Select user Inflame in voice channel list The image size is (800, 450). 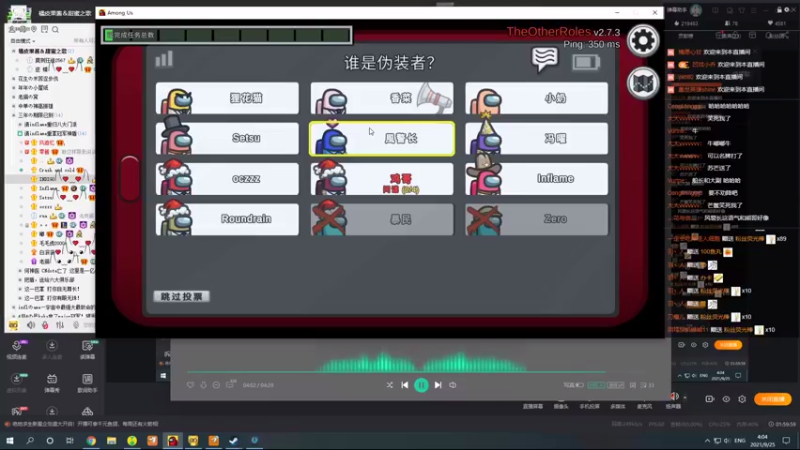[49, 188]
